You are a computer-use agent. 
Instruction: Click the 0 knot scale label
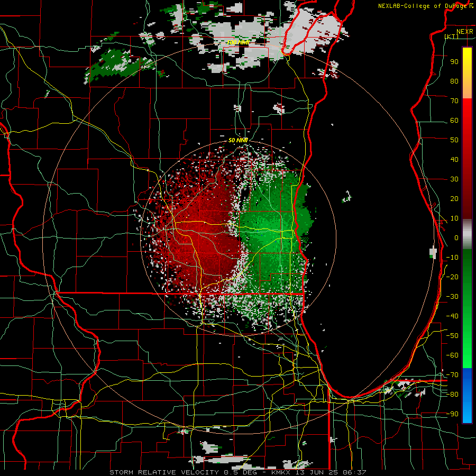pyautogui.click(x=456, y=237)
